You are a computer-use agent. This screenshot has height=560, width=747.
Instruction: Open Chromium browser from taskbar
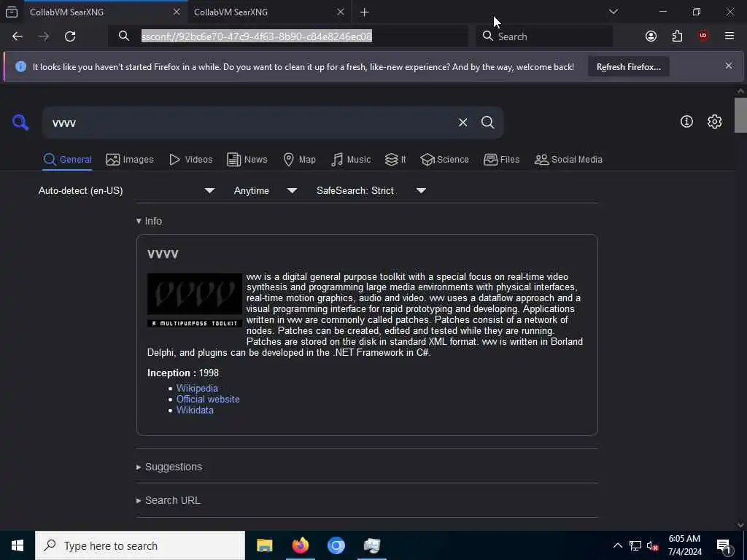[x=336, y=545]
